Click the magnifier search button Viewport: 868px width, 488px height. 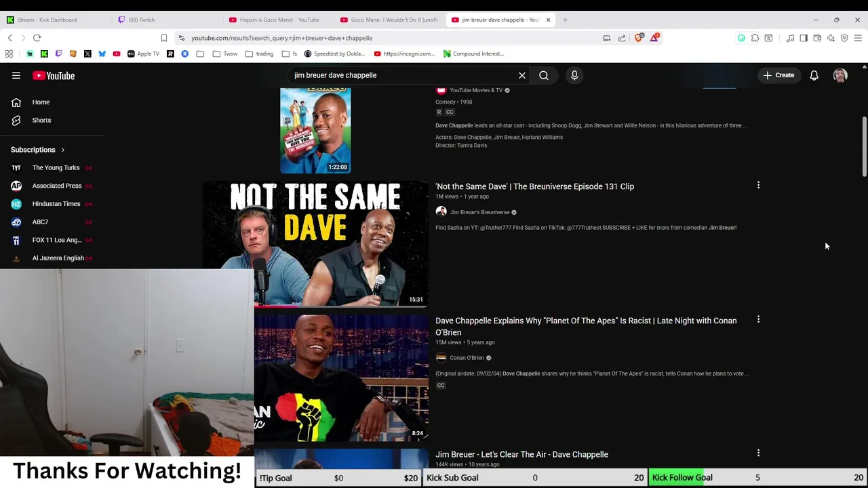pos(544,75)
